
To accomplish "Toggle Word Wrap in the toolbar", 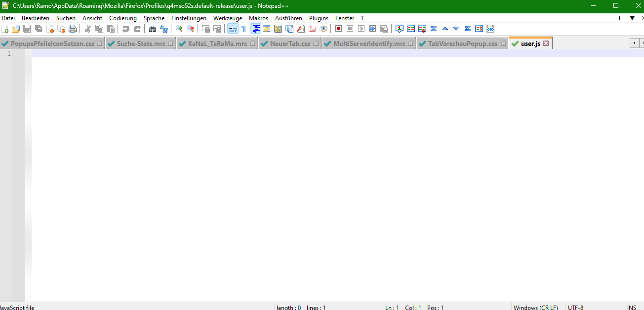I will pos(233,29).
